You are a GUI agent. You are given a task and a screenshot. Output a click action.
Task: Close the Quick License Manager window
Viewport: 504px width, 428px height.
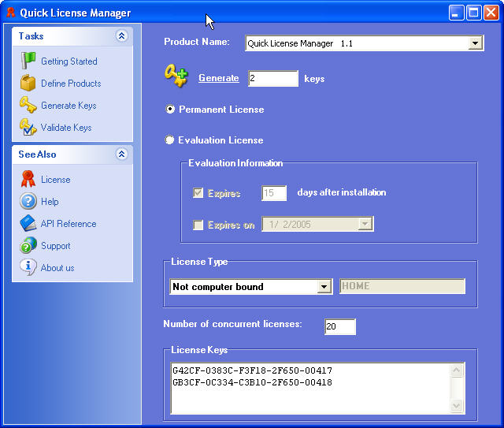491,13
